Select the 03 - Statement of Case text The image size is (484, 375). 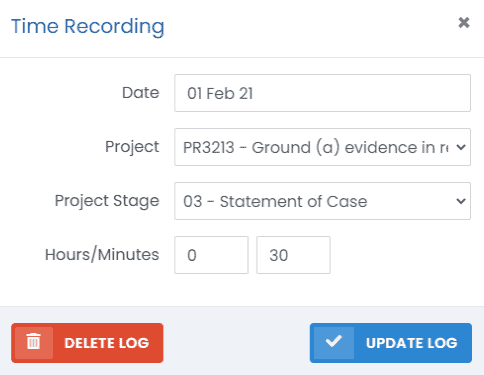point(275,201)
